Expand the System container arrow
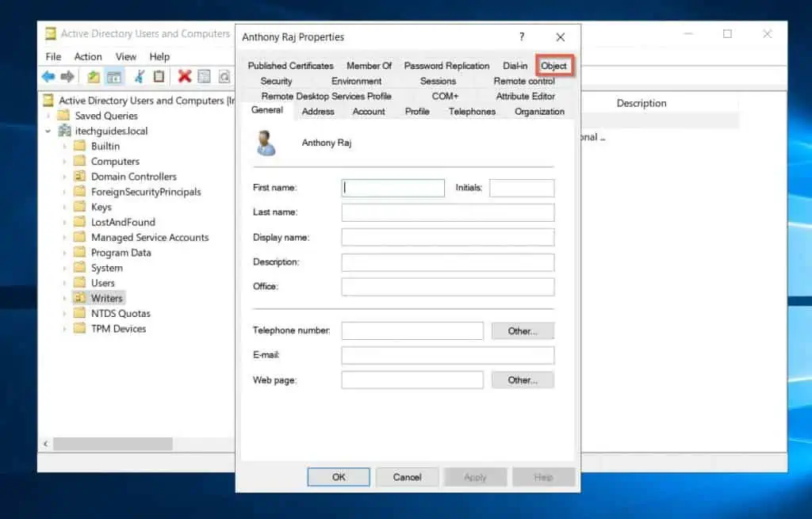 coord(64,268)
